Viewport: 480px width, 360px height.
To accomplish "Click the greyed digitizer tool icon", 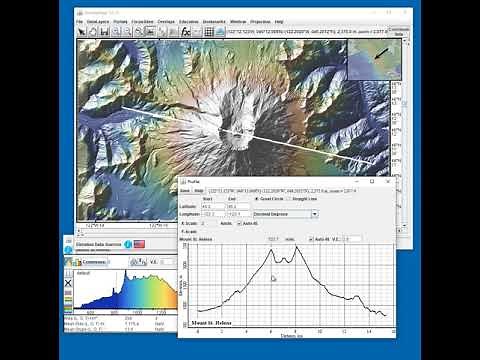I will (162, 32).
